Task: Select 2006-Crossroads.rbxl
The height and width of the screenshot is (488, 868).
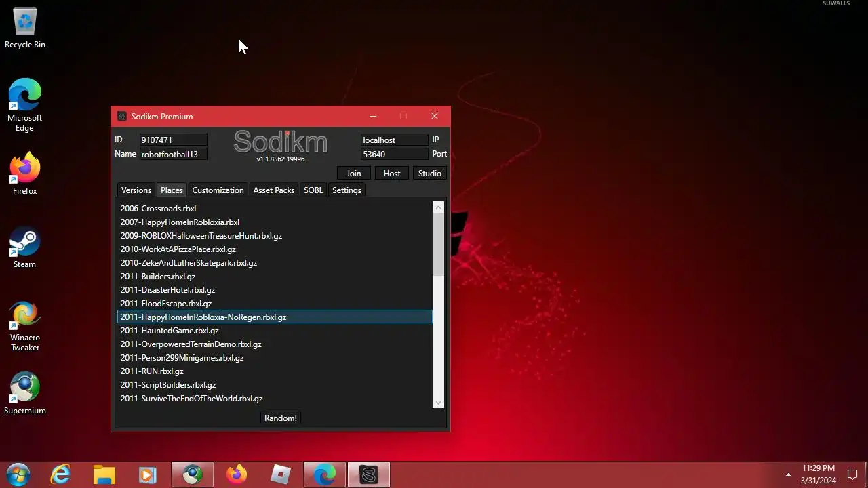Action: (x=275, y=209)
